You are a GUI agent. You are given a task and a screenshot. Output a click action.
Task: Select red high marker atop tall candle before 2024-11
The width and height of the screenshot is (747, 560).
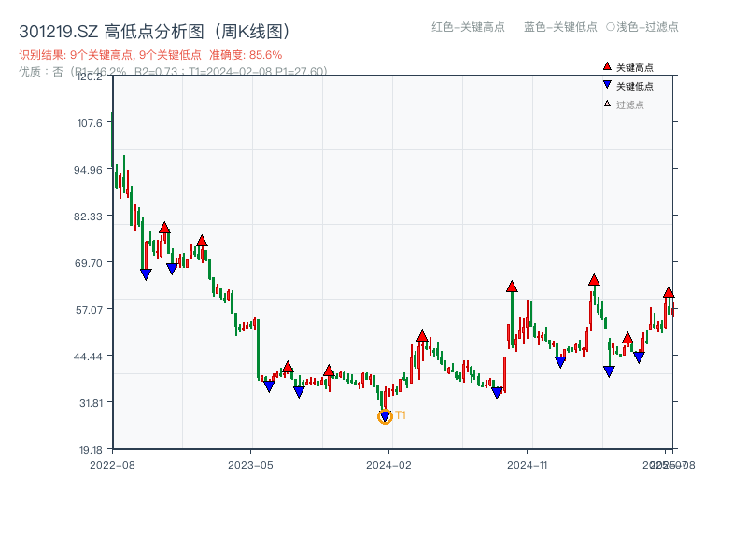pos(512,287)
